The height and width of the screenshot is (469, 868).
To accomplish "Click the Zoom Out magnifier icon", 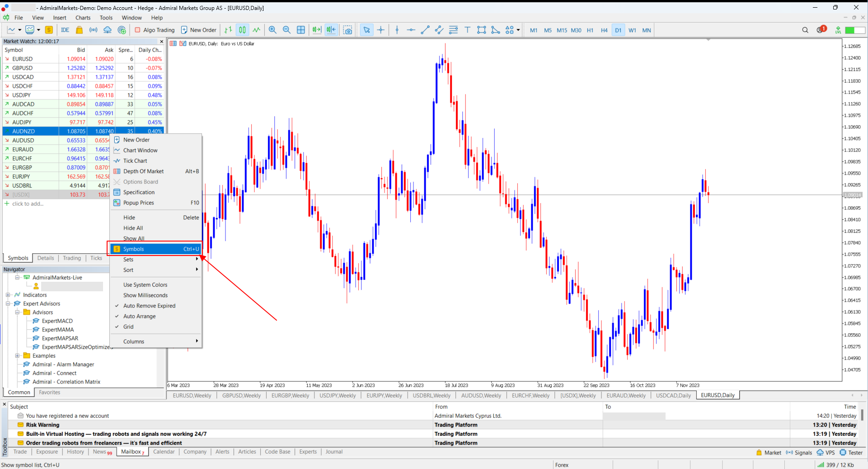I will click(x=286, y=30).
